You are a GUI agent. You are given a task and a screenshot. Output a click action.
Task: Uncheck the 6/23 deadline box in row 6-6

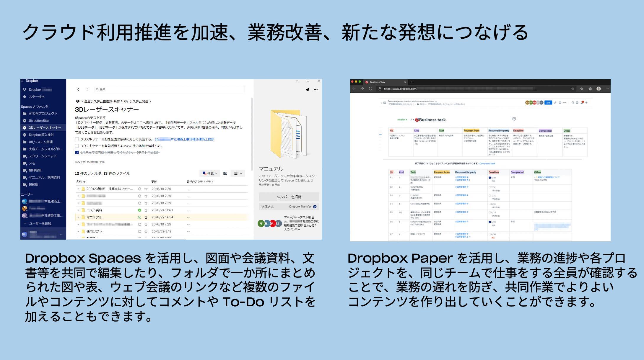[490, 222]
